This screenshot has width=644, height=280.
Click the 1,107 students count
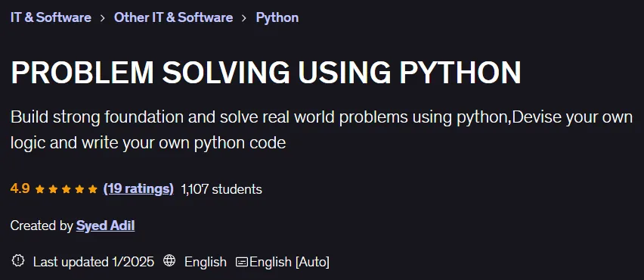pyautogui.click(x=221, y=189)
